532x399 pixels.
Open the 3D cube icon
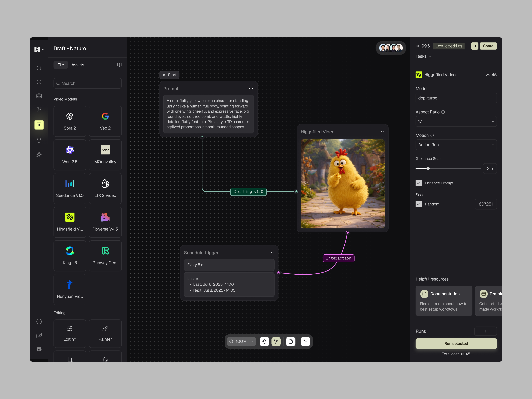(x=39, y=140)
